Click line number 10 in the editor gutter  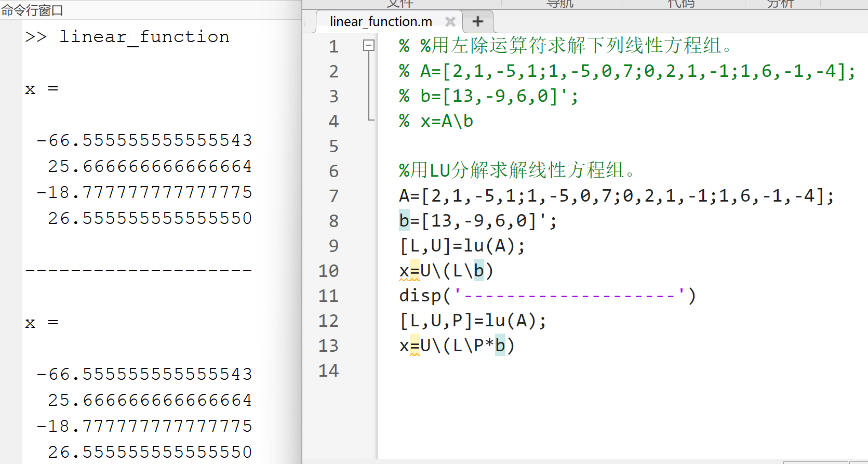tap(328, 271)
